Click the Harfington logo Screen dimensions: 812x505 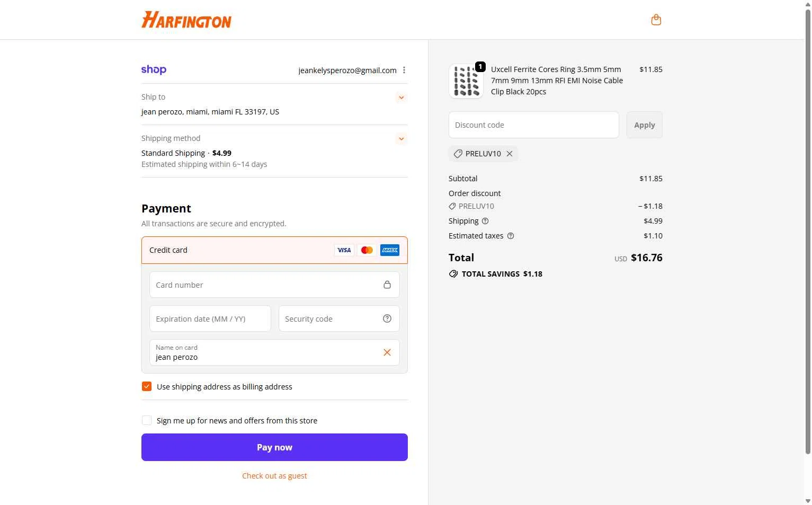pyautogui.click(x=186, y=20)
